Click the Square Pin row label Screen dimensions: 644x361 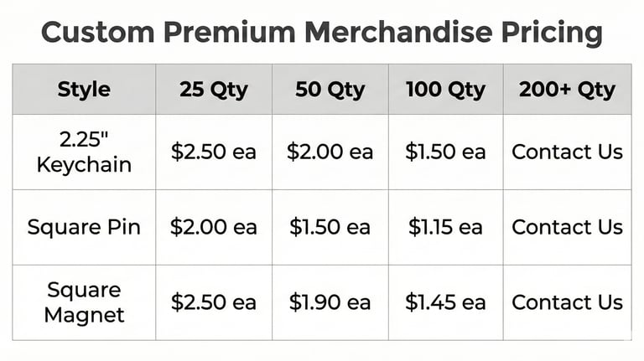(x=84, y=227)
